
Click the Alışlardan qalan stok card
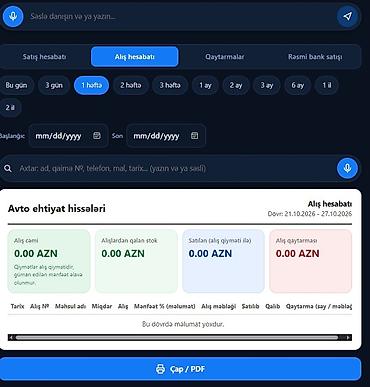click(136, 261)
